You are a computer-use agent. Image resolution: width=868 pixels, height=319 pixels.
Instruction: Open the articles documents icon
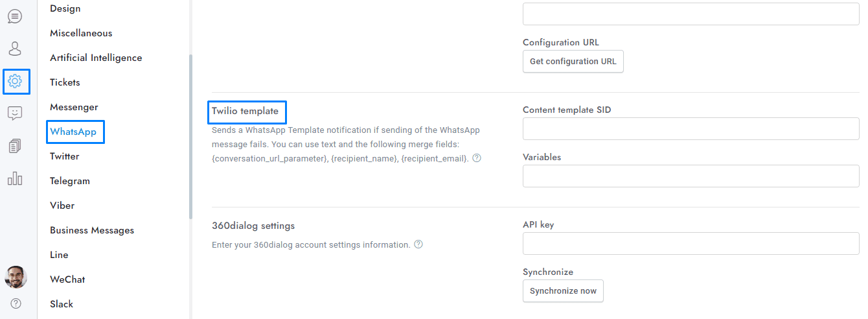15,146
